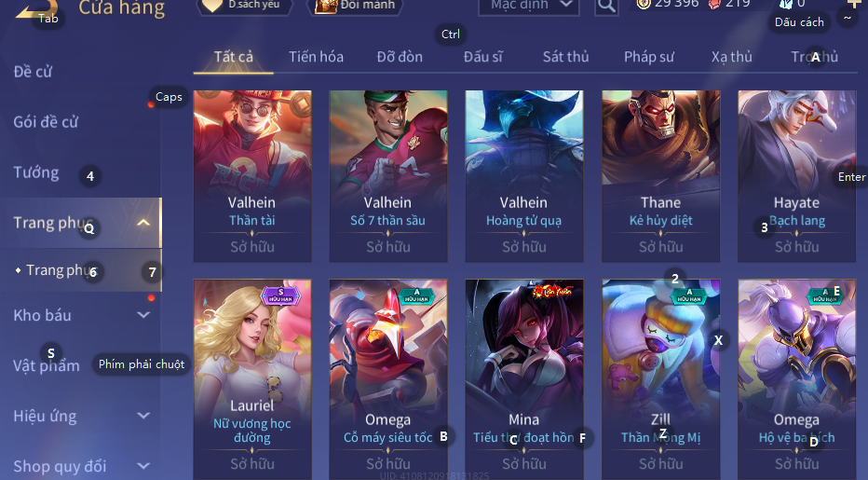Expand the Kho báu menu chevron
Image resolution: width=868 pixels, height=480 pixels.
click(x=143, y=315)
